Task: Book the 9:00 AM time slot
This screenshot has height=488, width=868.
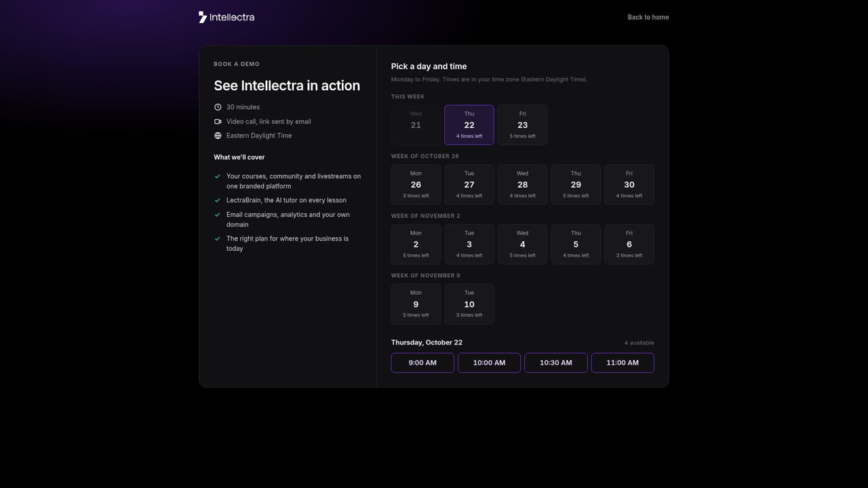Action: (x=422, y=363)
